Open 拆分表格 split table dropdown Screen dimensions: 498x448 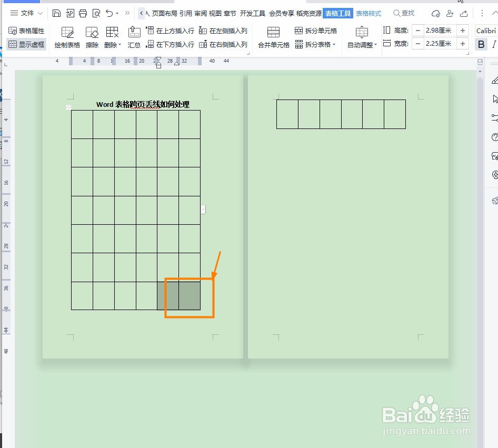pyautogui.click(x=315, y=44)
